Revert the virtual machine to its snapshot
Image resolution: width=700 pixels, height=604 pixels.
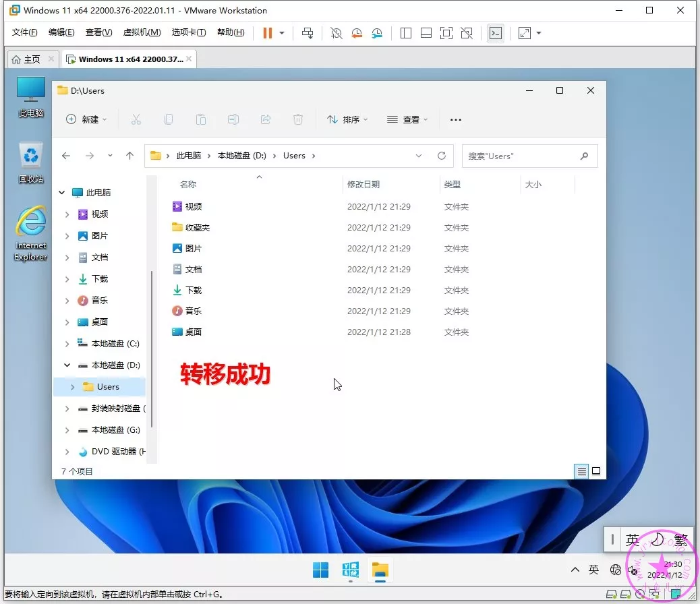pyautogui.click(x=357, y=32)
